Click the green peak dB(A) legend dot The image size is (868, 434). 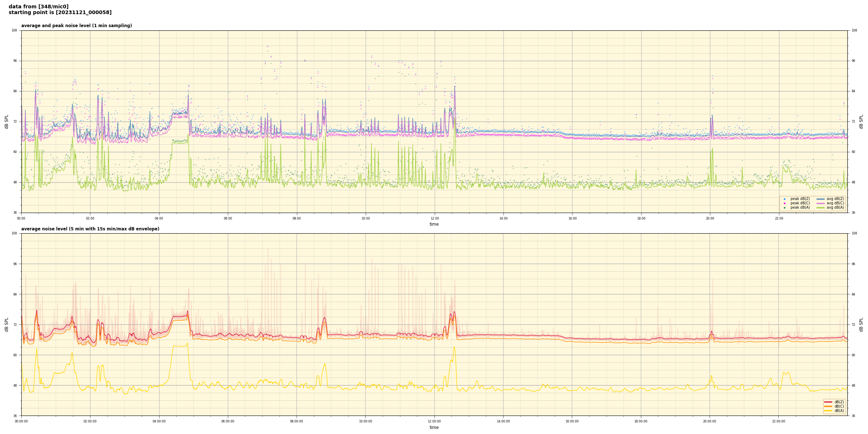(x=784, y=208)
